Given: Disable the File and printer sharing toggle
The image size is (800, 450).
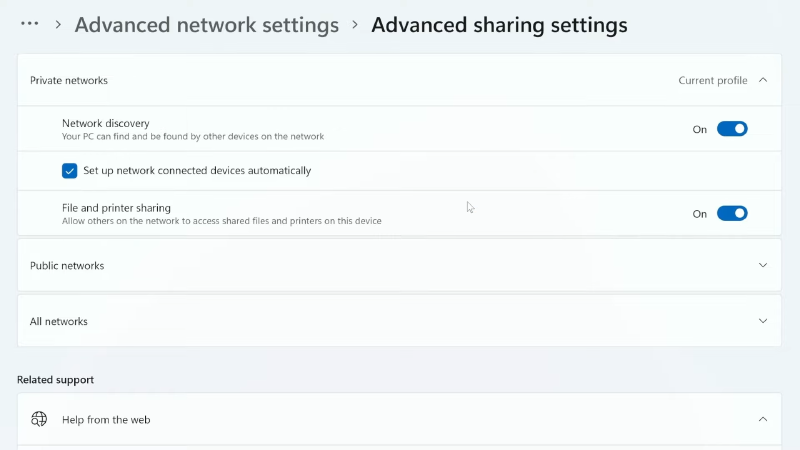Looking at the screenshot, I should 732,213.
